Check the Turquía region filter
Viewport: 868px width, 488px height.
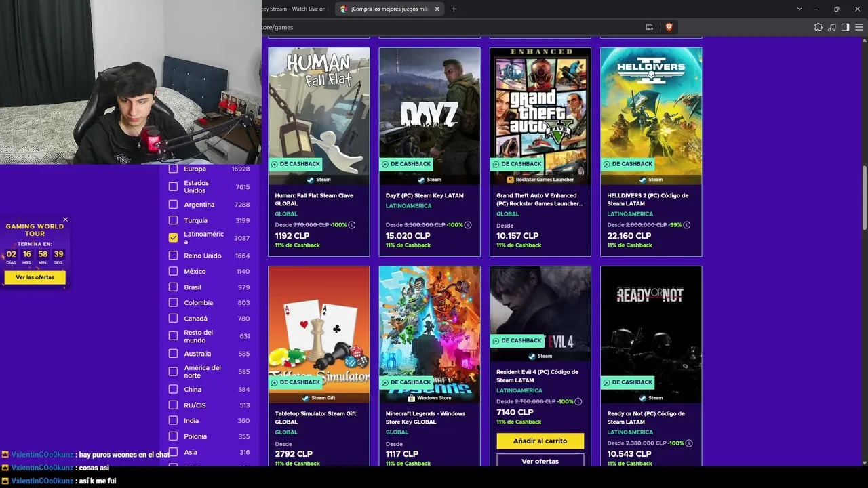click(x=173, y=220)
